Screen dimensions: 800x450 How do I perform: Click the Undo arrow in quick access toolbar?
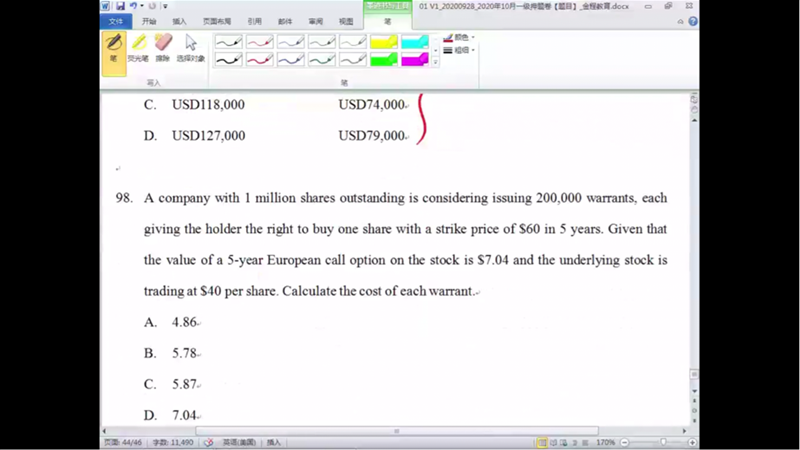click(x=133, y=6)
